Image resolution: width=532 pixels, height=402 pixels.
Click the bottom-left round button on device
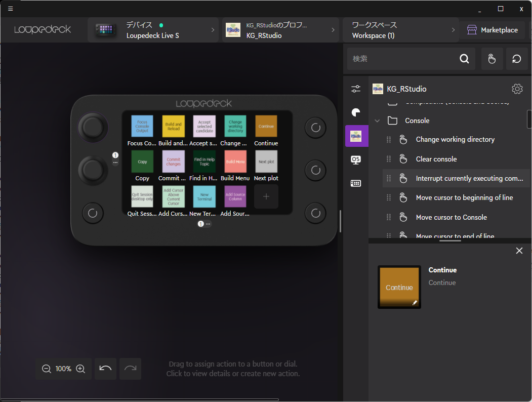point(93,213)
